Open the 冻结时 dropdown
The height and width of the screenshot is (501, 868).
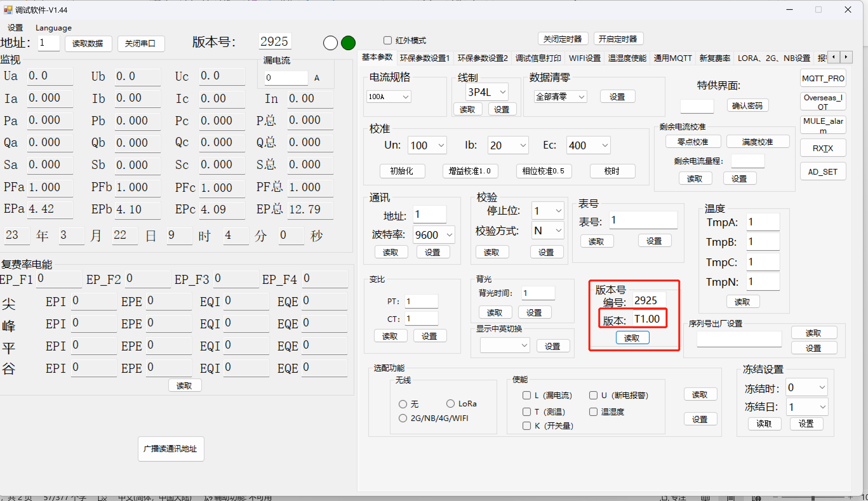click(x=822, y=387)
